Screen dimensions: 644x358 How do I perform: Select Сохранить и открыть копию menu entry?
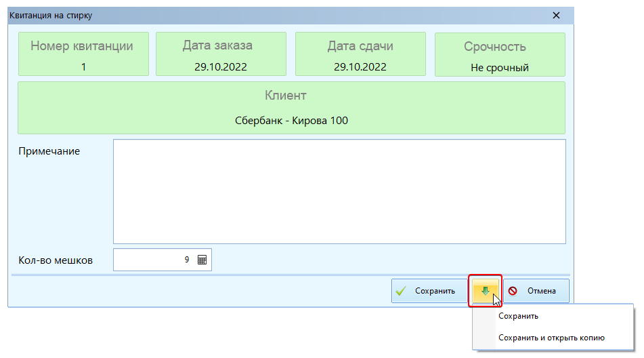pyautogui.click(x=551, y=338)
